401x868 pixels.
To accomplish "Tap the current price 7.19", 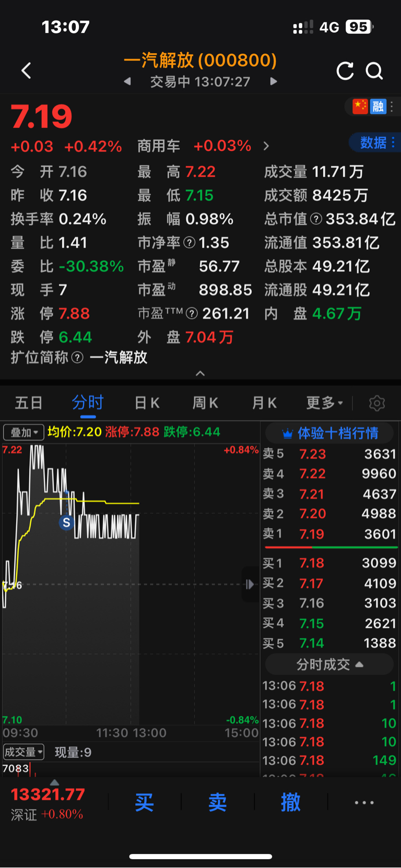I will pyautogui.click(x=42, y=116).
